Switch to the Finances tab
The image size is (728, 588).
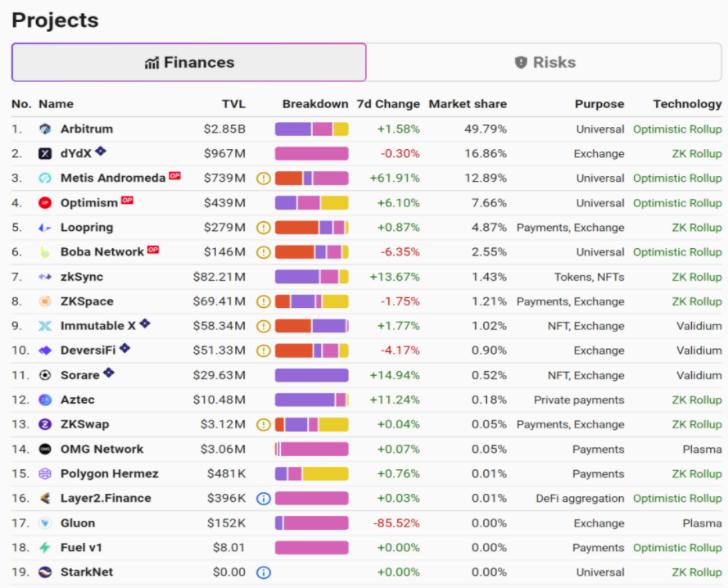[189, 62]
